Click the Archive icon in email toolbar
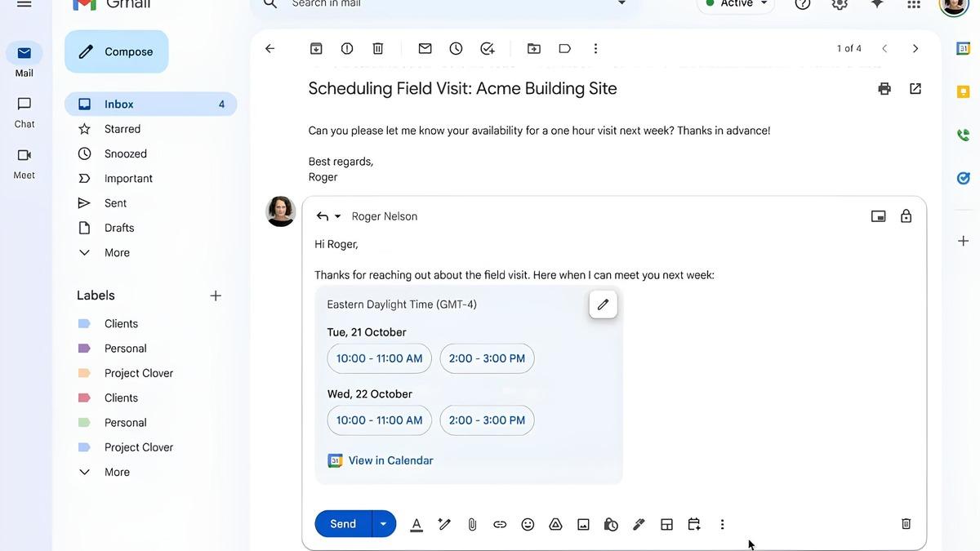The width and height of the screenshot is (980, 551). (x=316, y=49)
